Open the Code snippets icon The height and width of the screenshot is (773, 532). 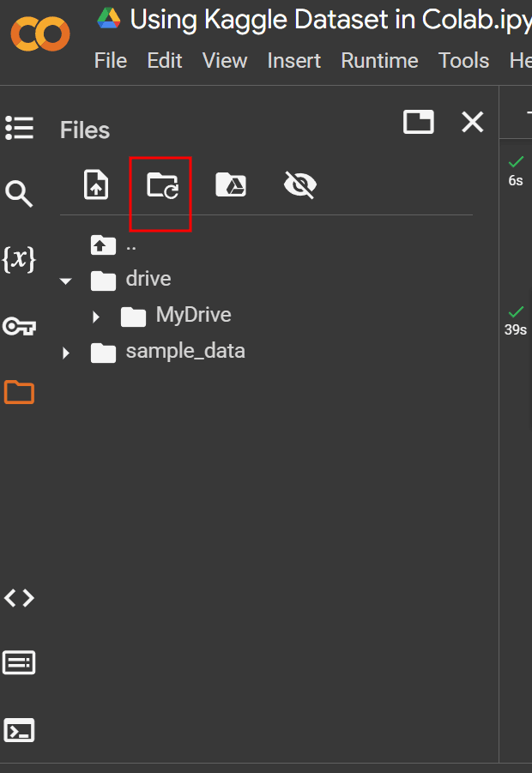[x=19, y=598]
